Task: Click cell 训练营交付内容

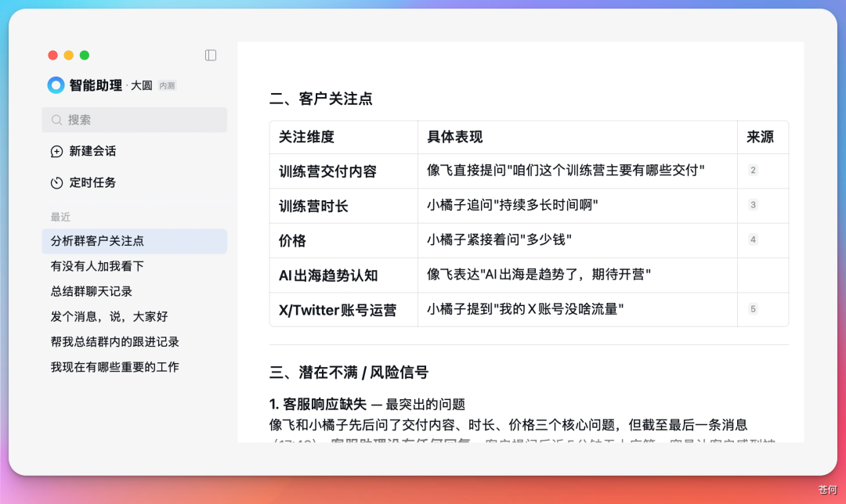Action: (x=327, y=171)
